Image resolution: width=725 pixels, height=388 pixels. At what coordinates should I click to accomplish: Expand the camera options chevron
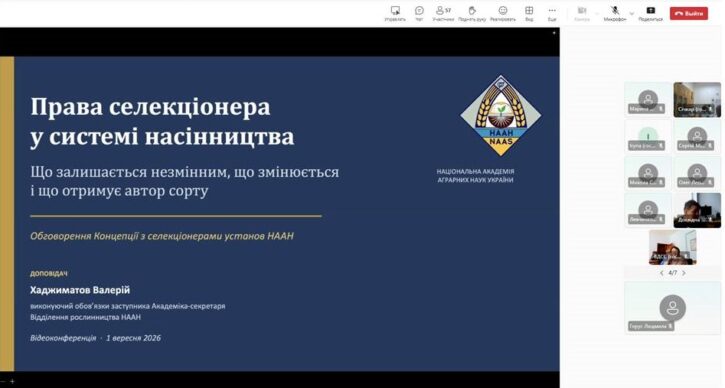pyautogui.click(x=596, y=14)
